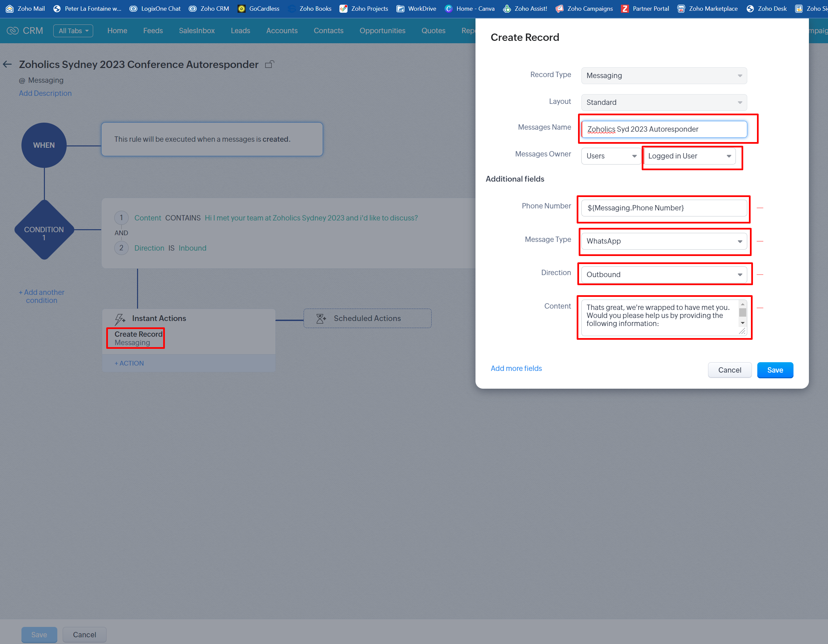Click the Add more fields link

[x=516, y=368]
